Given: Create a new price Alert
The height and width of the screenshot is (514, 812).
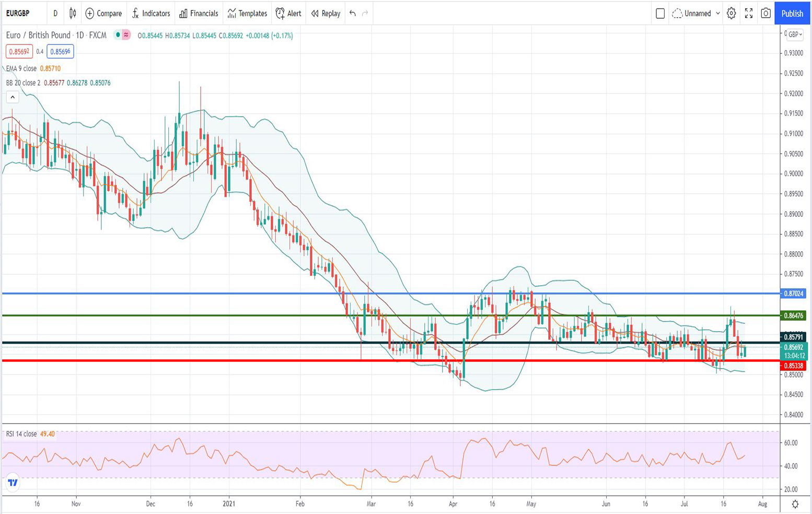Looking at the screenshot, I should click(x=288, y=14).
